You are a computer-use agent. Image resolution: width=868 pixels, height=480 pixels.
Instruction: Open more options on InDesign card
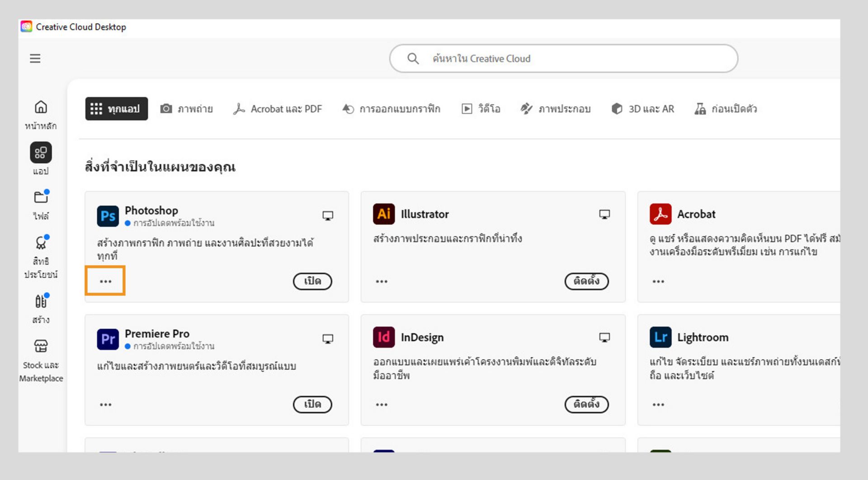point(382,404)
